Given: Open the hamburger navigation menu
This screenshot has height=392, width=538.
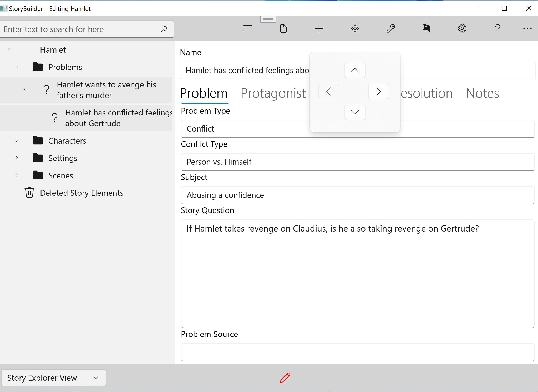Looking at the screenshot, I should (x=247, y=28).
